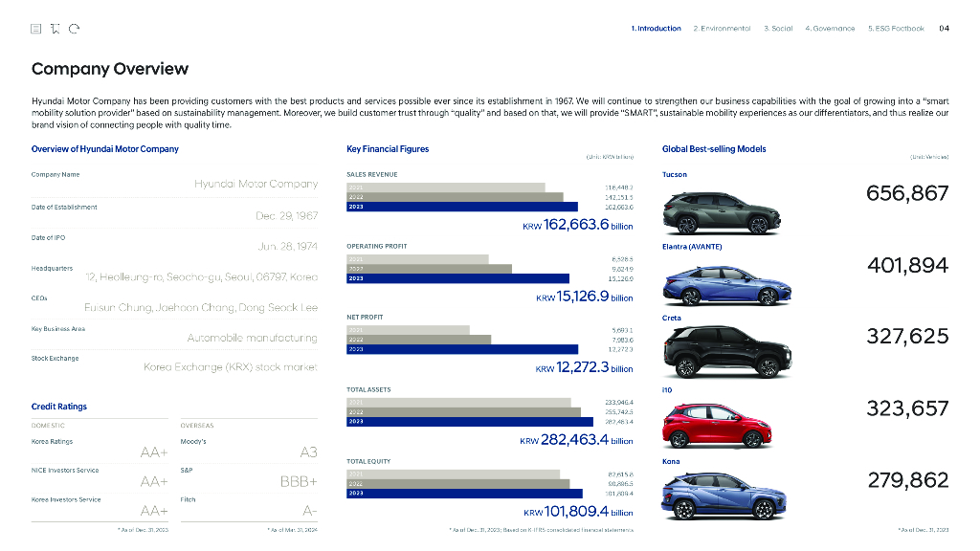This screenshot has height=551, width=980.
Task: Click the 'KRW 15,126.9 billion' operating profit
Action: coord(585,297)
